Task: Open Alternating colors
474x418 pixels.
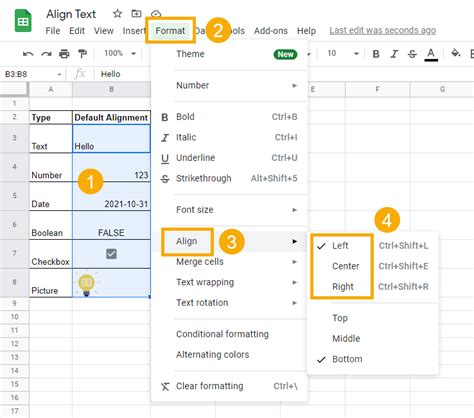Action: pyautogui.click(x=229, y=355)
